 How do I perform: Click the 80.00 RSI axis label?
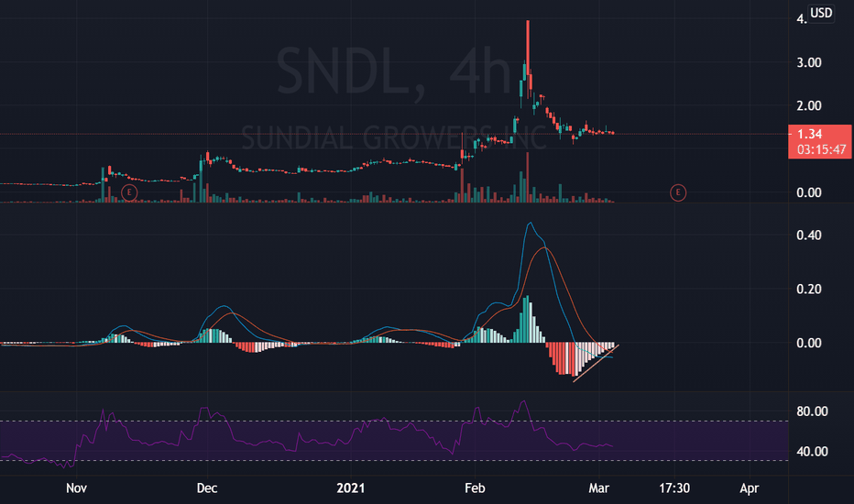tap(812, 411)
